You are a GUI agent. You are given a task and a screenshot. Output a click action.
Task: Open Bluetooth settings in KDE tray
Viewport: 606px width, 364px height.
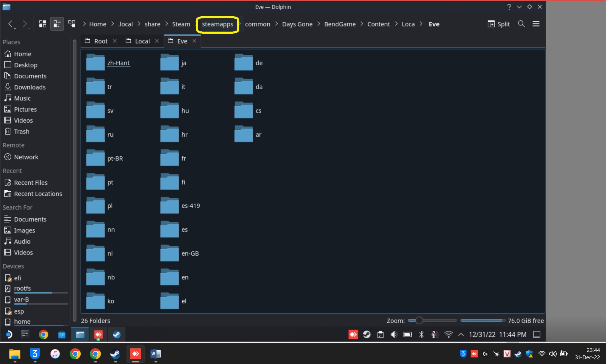pyautogui.click(x=421, y=334)
